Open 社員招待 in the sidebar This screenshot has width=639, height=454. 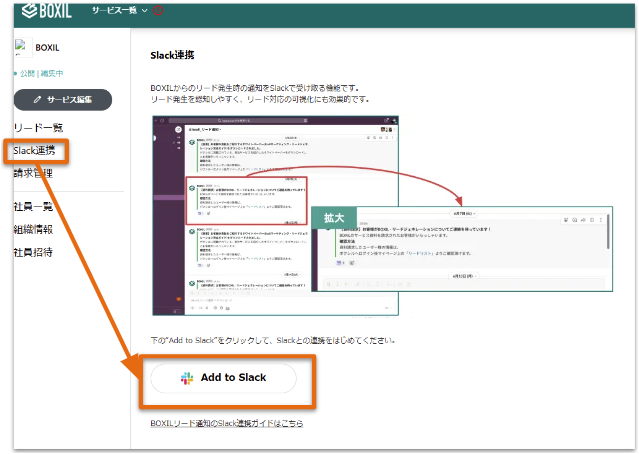tap(34, 251)
